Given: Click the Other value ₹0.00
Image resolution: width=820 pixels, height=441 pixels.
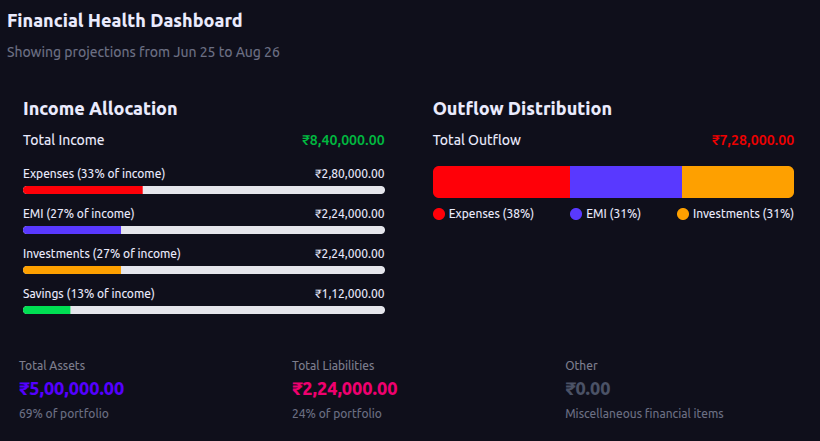Looking at the screenshot, I should coord(588,389).
